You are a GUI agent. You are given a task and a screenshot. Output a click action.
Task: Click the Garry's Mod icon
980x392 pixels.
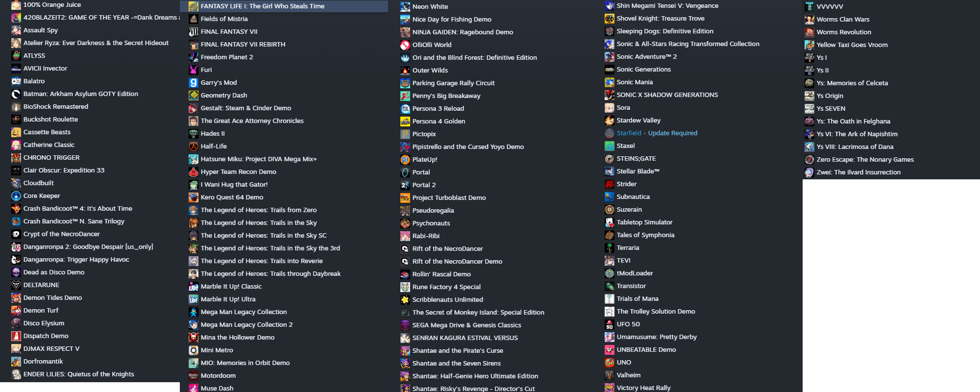point(194,83)
